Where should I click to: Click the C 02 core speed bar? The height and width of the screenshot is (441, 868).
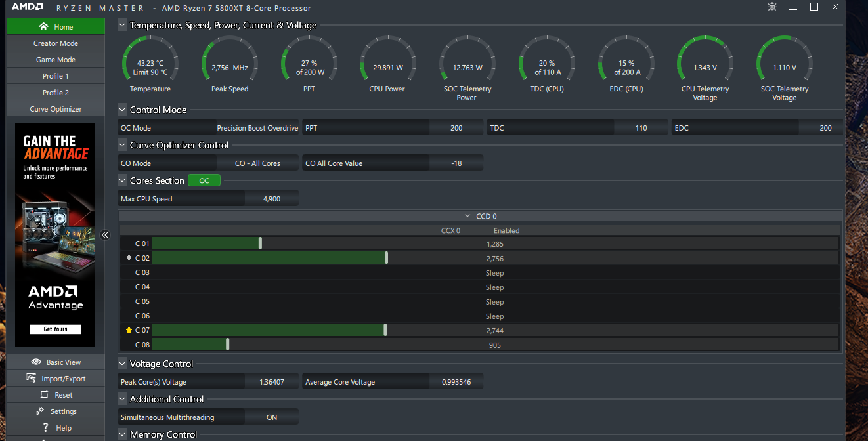(494, 258)
